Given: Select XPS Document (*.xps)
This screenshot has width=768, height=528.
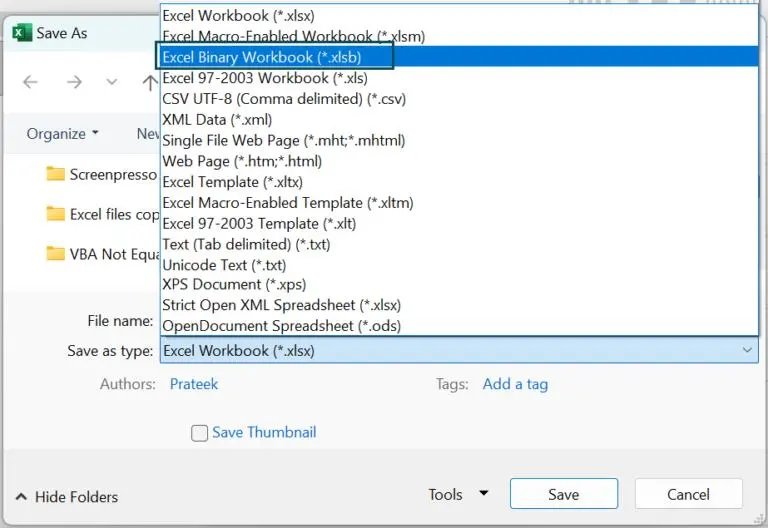Looking at the screenshot, I should point(459,284).
